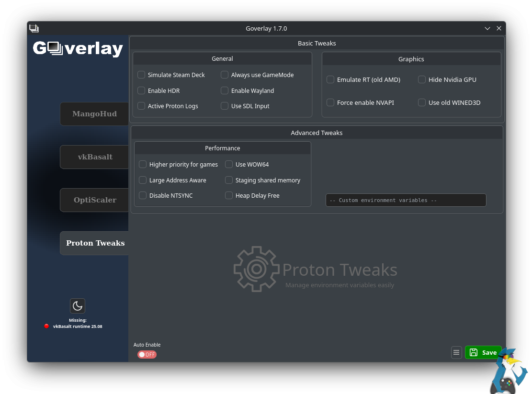Click the penguin mascot icon
This screenshot has height=394, width=532.
(x=509, y=371)
